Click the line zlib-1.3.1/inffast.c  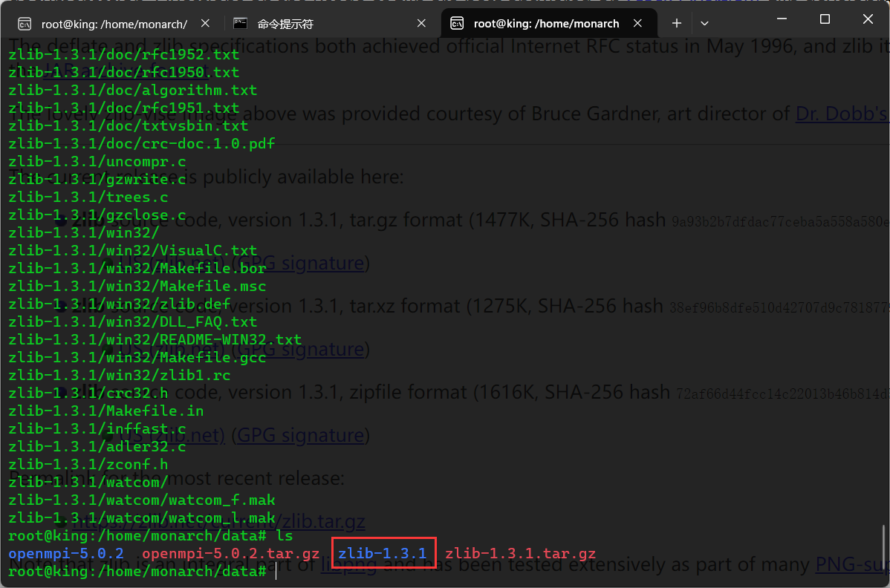click(97, 428)
